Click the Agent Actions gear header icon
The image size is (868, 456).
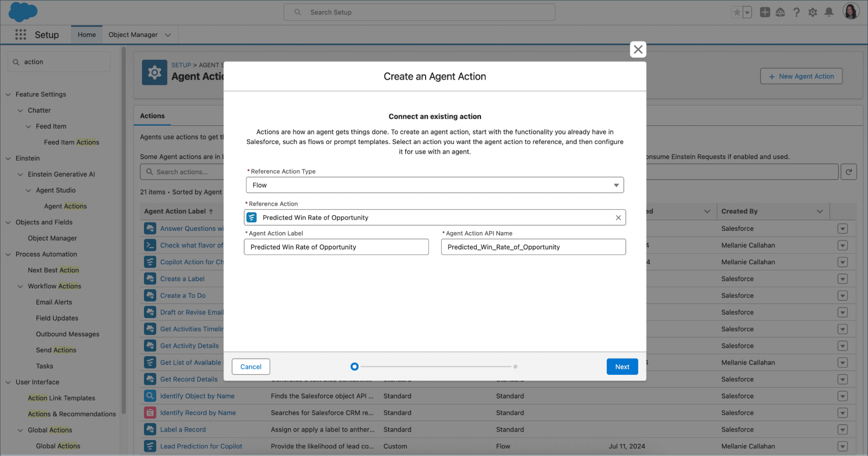tap(154, 72)
